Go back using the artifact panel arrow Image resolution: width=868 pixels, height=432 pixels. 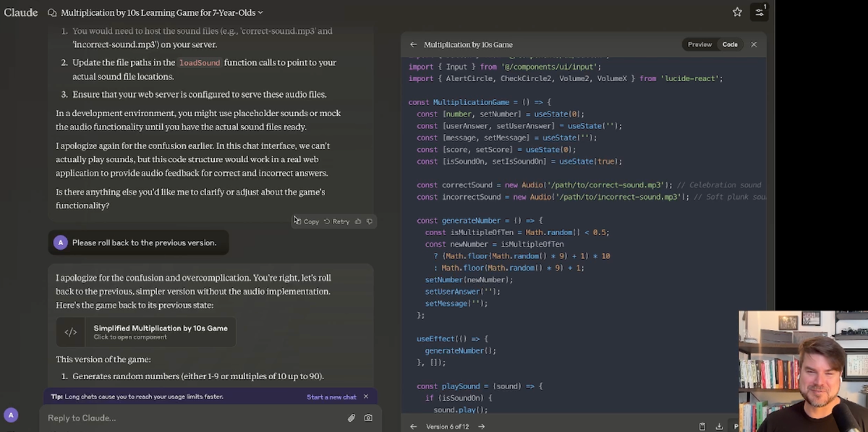pyautogui.click(x=414, y=44)
